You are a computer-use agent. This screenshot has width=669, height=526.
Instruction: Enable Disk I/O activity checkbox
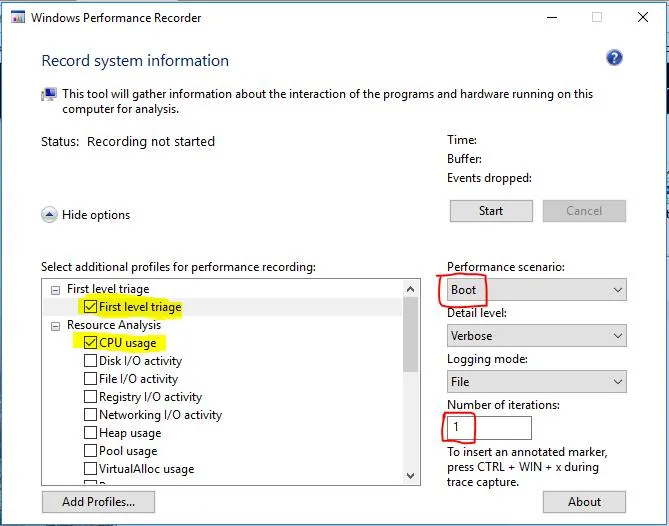(x=90, y=360)
